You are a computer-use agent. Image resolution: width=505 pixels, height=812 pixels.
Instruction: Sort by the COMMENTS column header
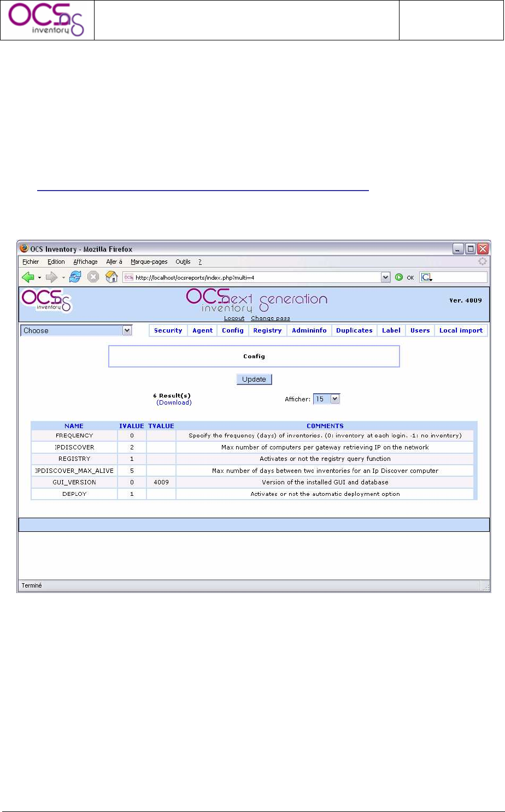(x=325, y=426)
